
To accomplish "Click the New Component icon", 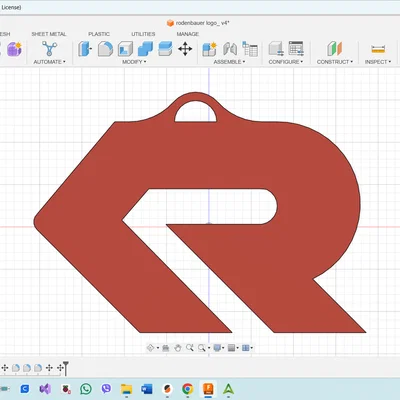I will (210, 49).
